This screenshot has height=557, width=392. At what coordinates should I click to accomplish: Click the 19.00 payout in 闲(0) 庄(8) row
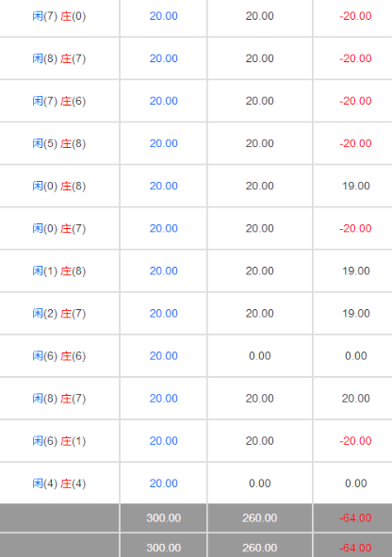pos(356,186)
